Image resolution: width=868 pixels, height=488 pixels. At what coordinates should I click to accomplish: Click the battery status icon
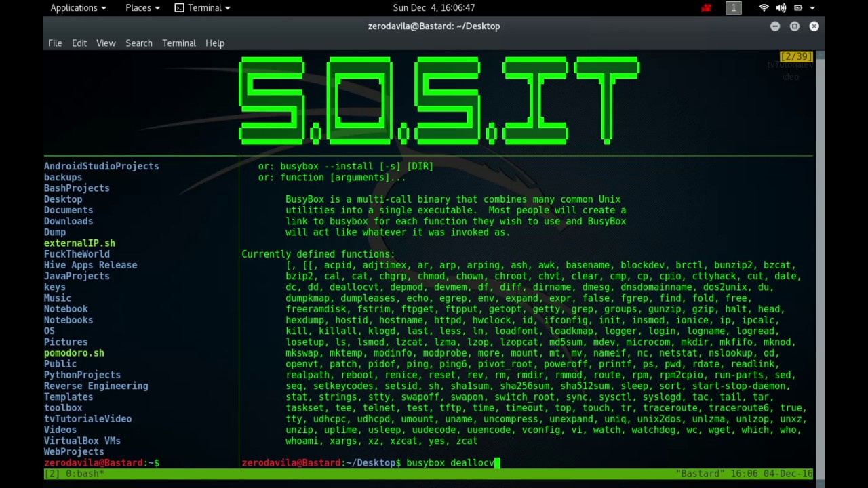[798, 8]
